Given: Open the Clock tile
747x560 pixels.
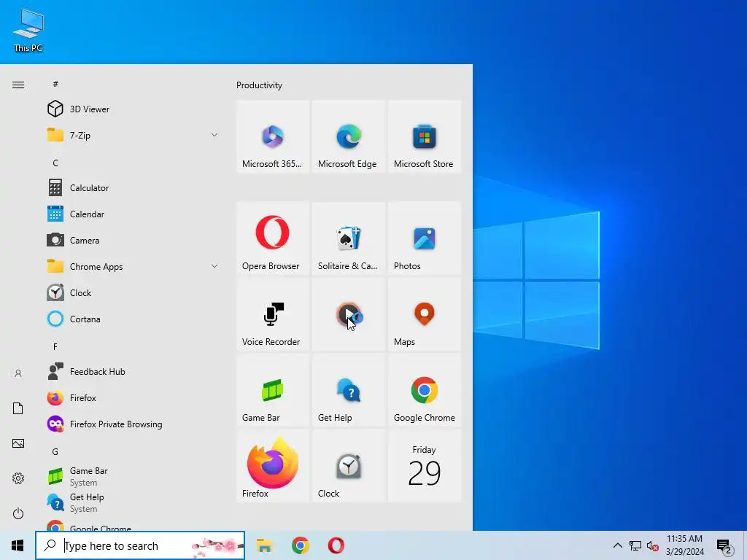Looking at the screenshot, I should 348,466.
